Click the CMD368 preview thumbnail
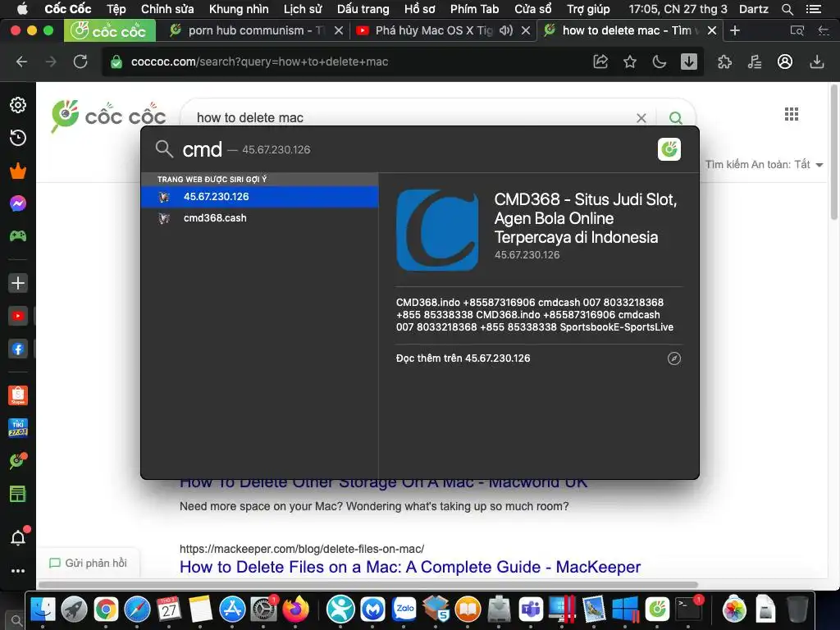840x630 pixels. pos(437,230)
